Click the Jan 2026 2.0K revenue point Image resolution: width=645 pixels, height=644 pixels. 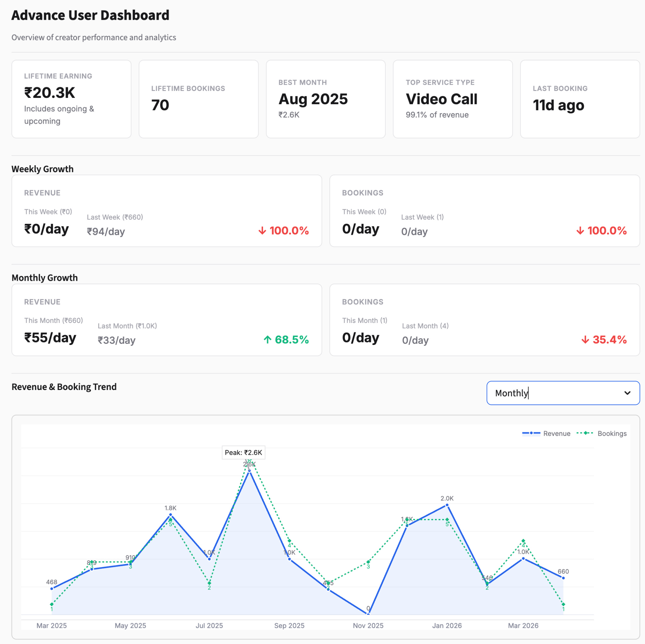447,505
